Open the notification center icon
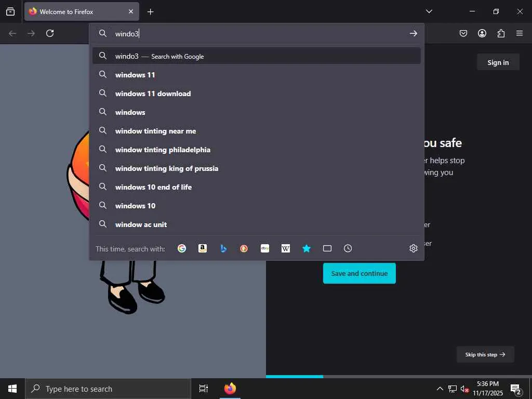Viewport: 532px width, 399px height. pyautogui.click(x=516, y=389)
